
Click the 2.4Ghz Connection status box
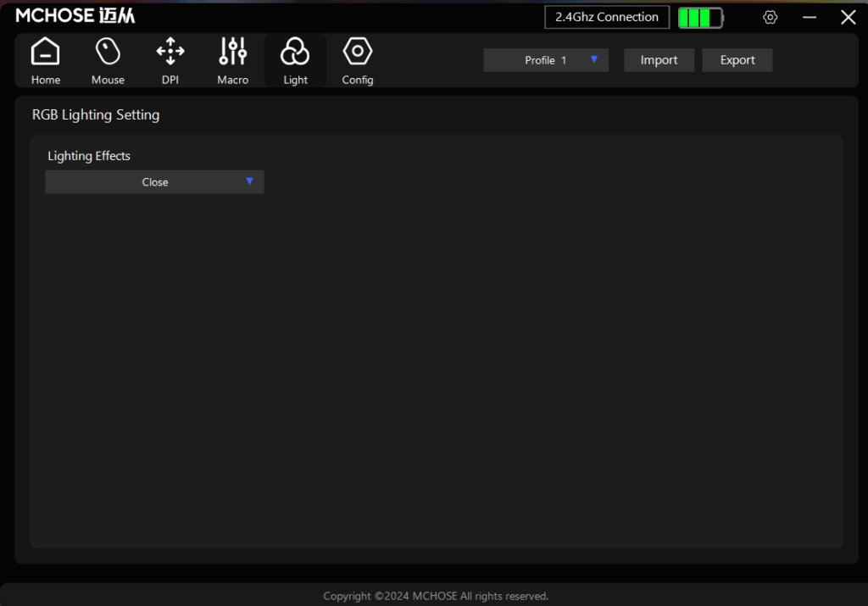tap(607, 17)
